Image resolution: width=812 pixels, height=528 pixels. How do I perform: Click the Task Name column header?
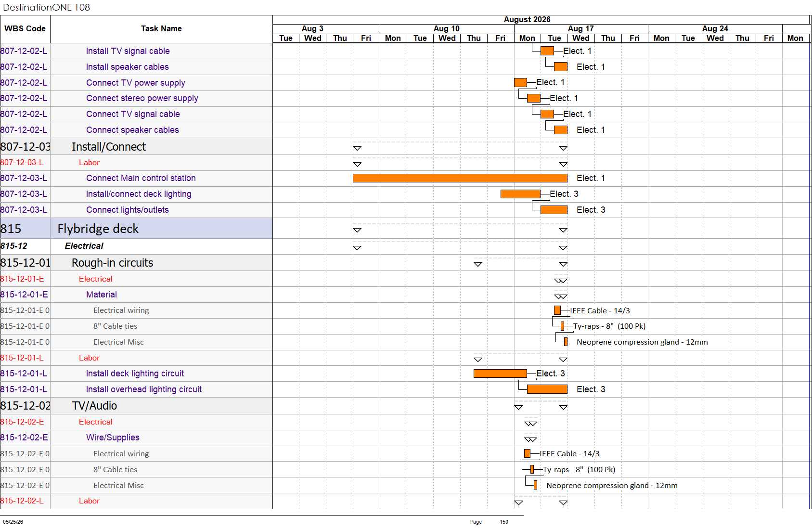click(x=161, y=29)
